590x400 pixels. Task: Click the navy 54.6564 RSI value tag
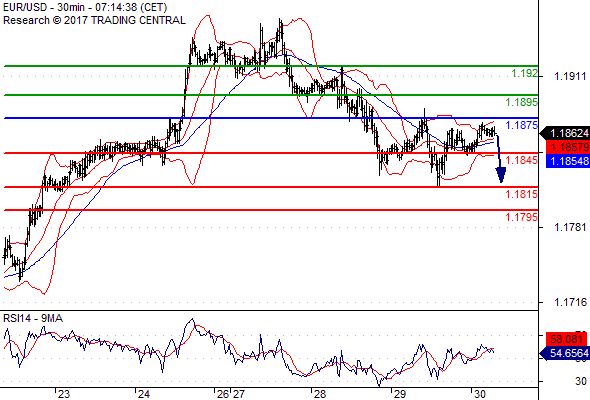(565, 353)
